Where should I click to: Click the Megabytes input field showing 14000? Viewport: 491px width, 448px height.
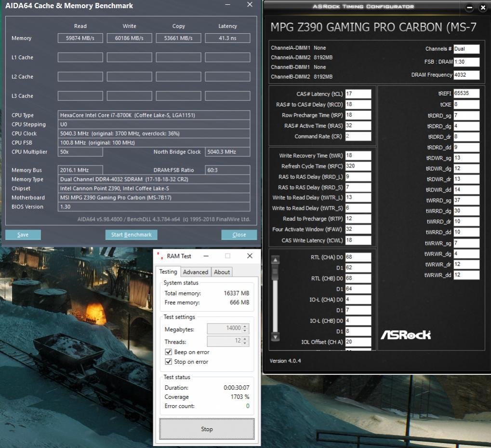(x=225, y=328)
